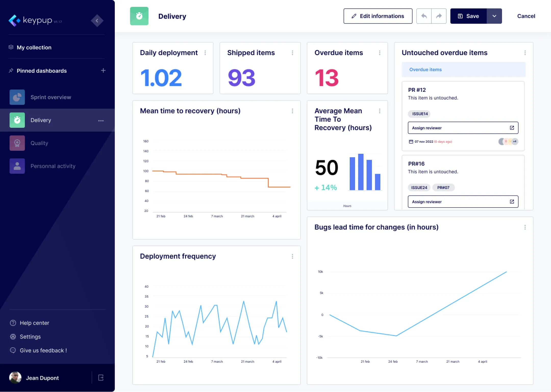Open PR #12 in new tab via external link icon

tap(512, 128)
